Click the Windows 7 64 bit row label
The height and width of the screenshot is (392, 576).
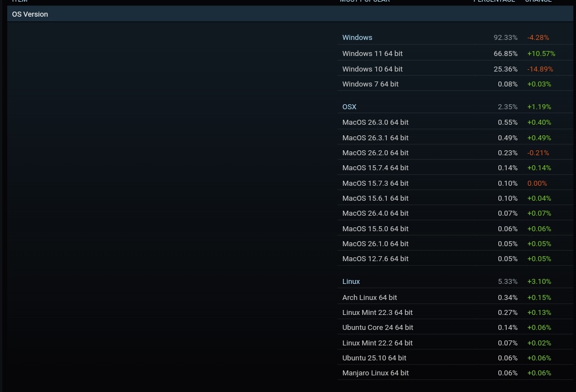coord(370,84)
